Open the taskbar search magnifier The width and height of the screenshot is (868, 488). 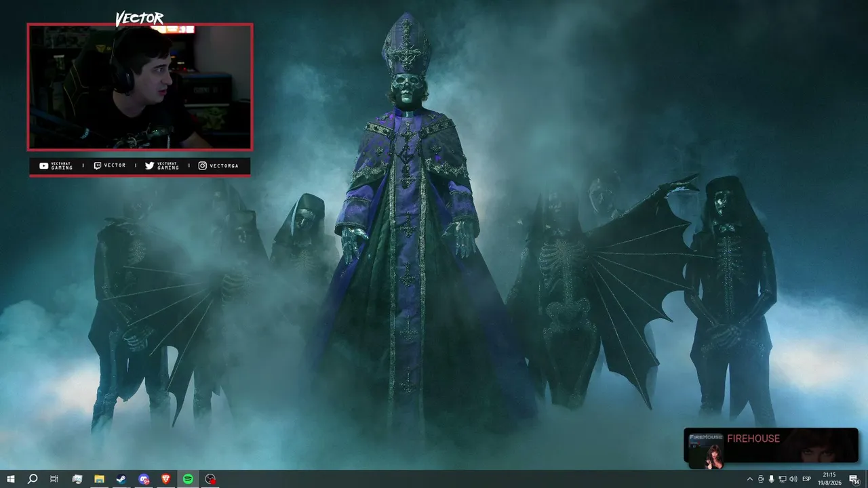pyautogui.click(x=32, y=479)
